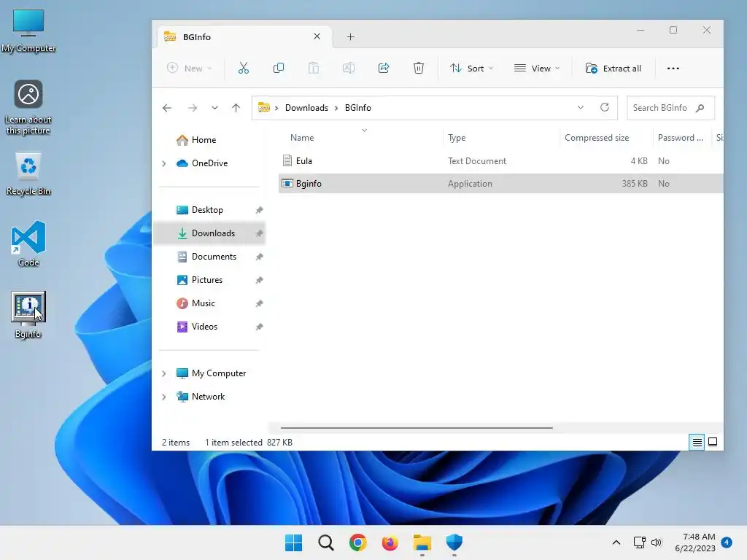Click the Share icon in toolbar
Image resolution: width=747 pixels, height=560 pixels.
pos(384,68)
